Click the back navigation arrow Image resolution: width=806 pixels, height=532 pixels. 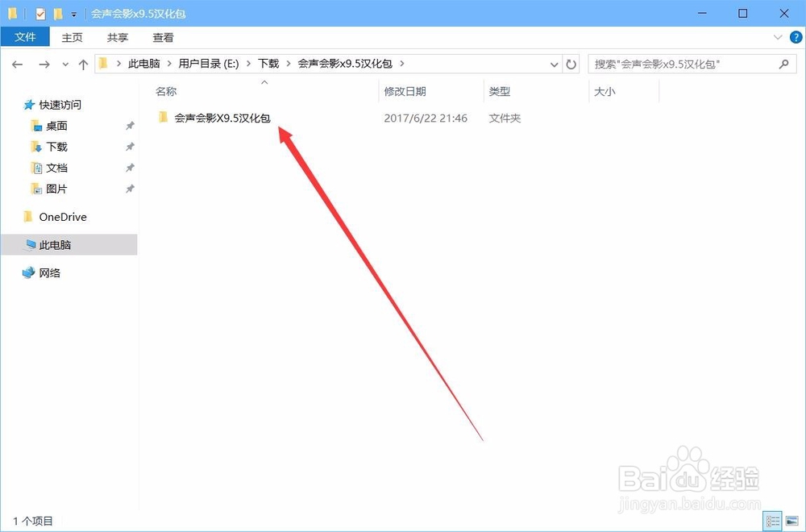17,63
